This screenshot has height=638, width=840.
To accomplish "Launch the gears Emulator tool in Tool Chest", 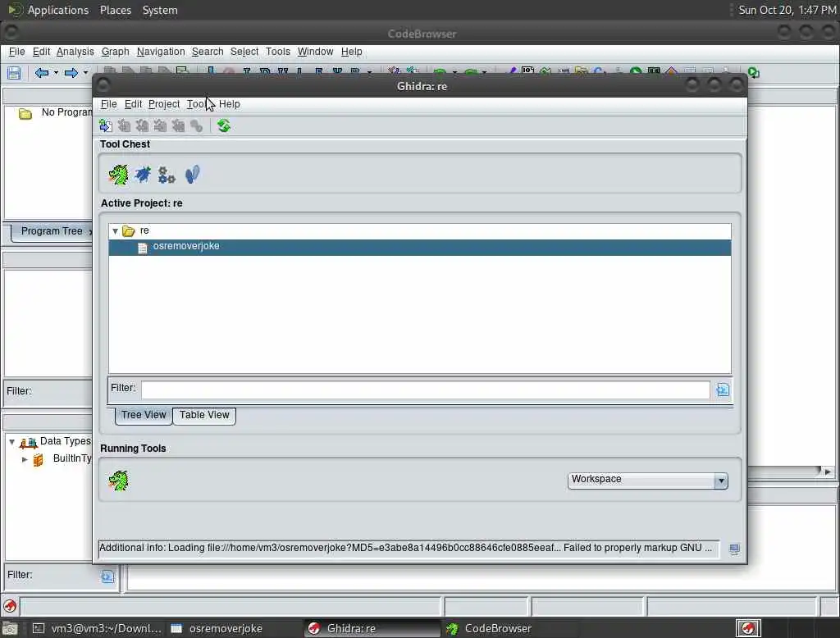I will click(x=167, y=175).
